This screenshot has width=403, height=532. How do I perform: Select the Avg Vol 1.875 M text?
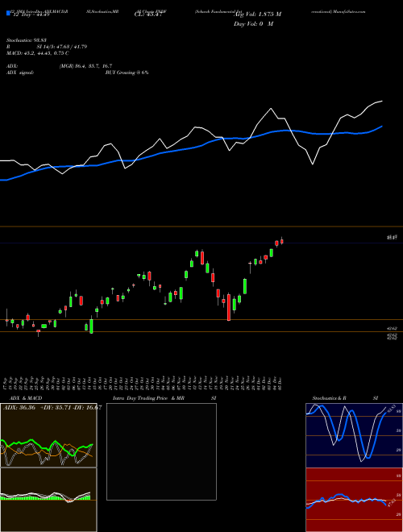pos(257,15)
